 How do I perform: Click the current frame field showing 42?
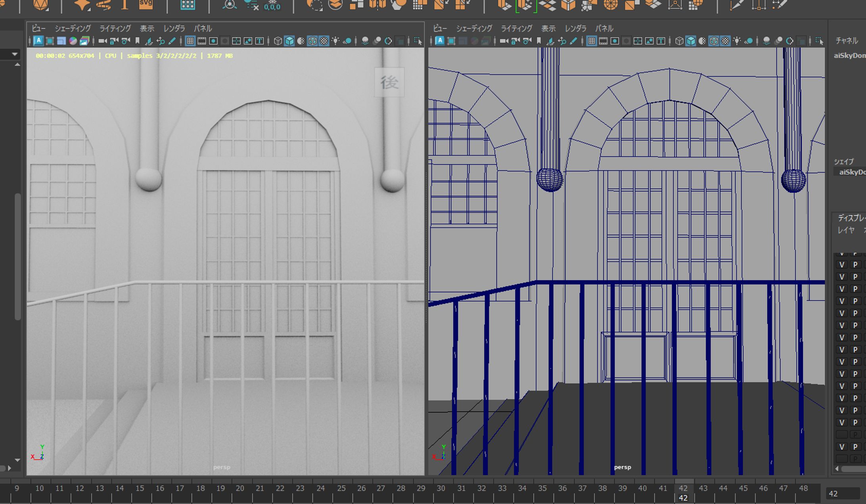[841, 494]
